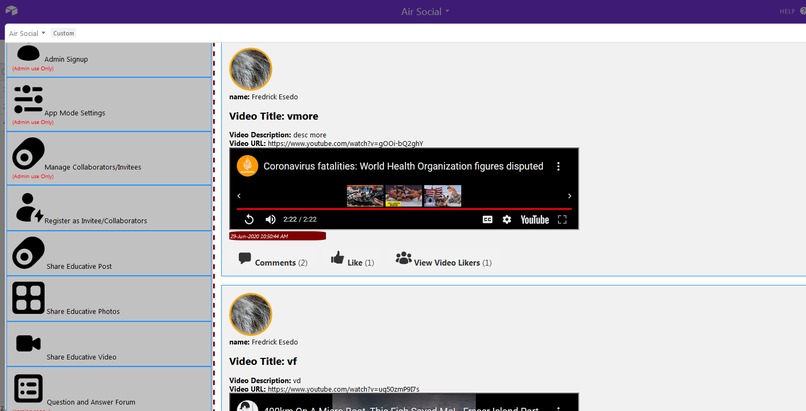This screenshot has width=806, height=411.
Task: Open Comments (2) on the vmore video
Action: tap(281, 263)
